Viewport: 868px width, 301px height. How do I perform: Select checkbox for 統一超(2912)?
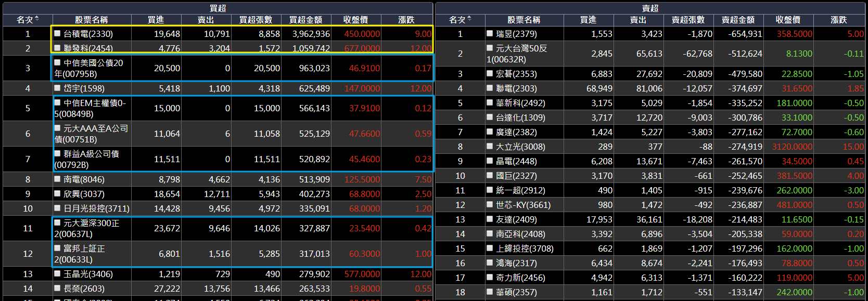(490, 190)
